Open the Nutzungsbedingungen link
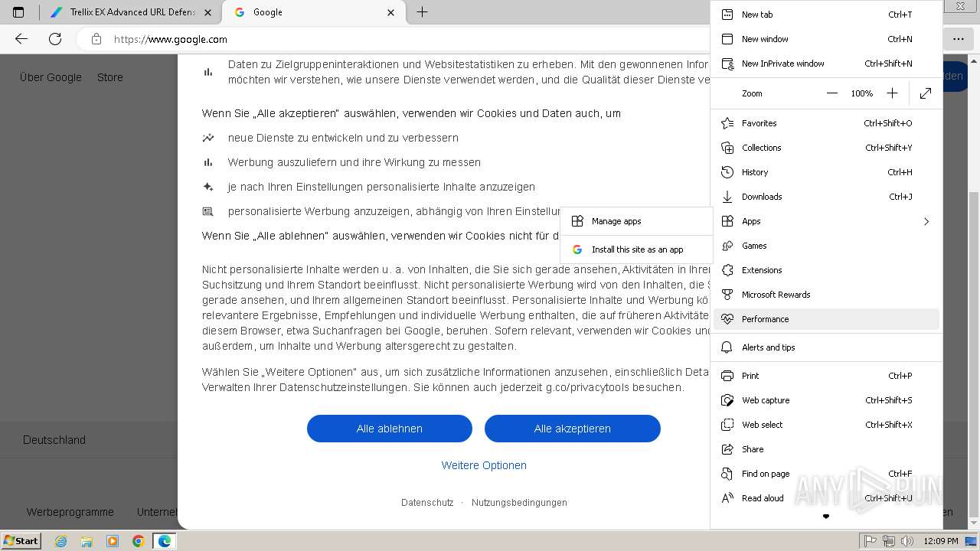The image size is (980, 551). pos(519,503)
